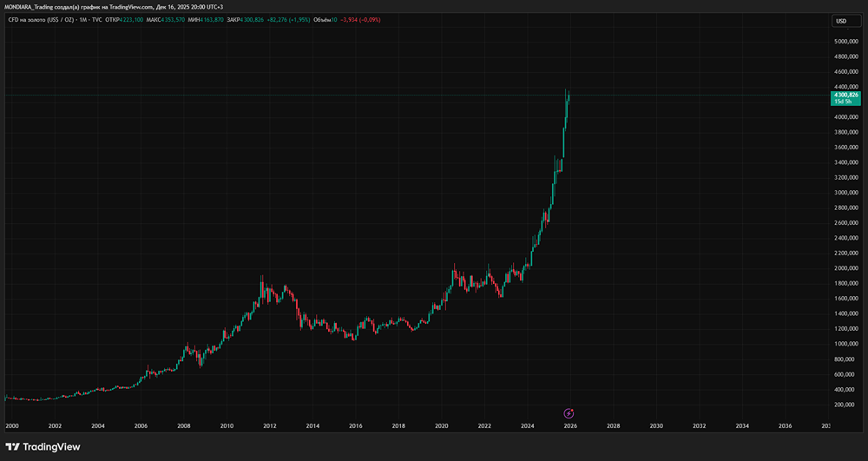Click the 200,000 price axis label
This screenshot has width=868, height=461.
846,405
